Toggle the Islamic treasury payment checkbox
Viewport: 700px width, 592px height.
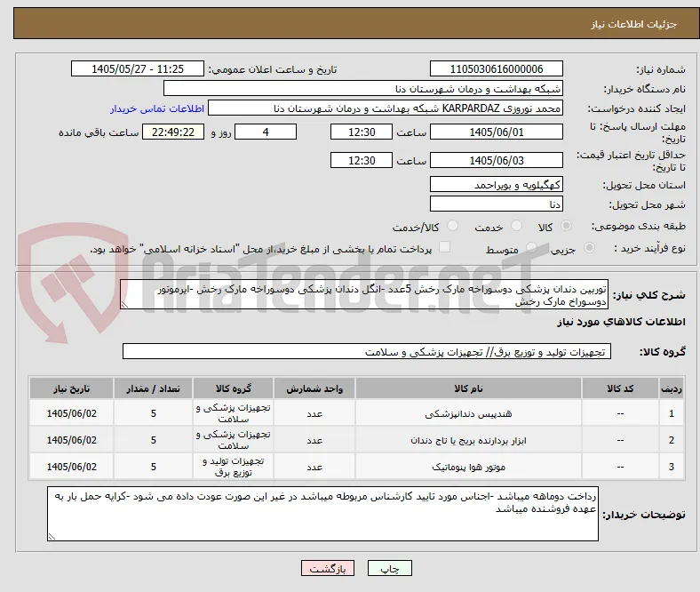[445, 247]
